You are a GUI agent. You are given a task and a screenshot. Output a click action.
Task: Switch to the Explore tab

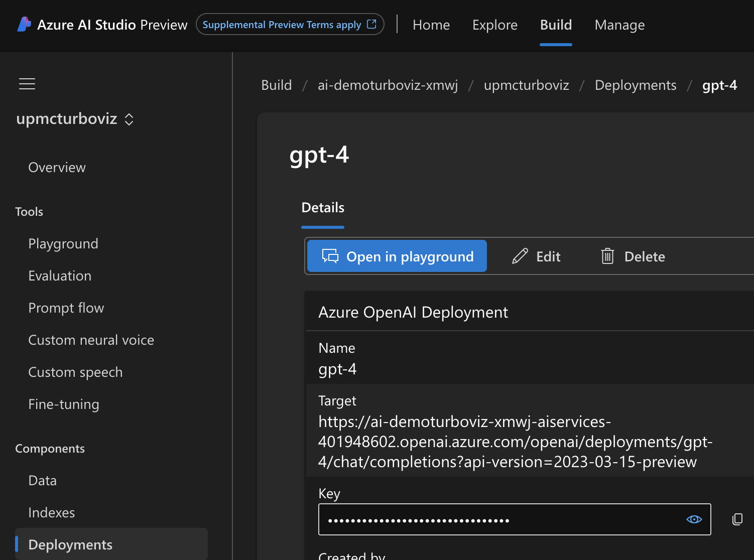(x=495, y=25)
